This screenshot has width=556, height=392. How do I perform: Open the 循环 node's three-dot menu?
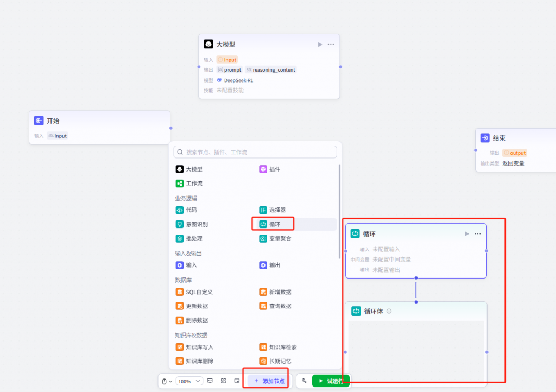coord(478,233)
